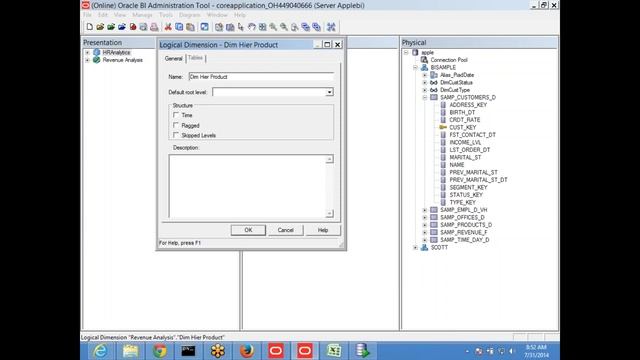
Task: Open Google Chrome from the taskbar
Action: (160, 351)
